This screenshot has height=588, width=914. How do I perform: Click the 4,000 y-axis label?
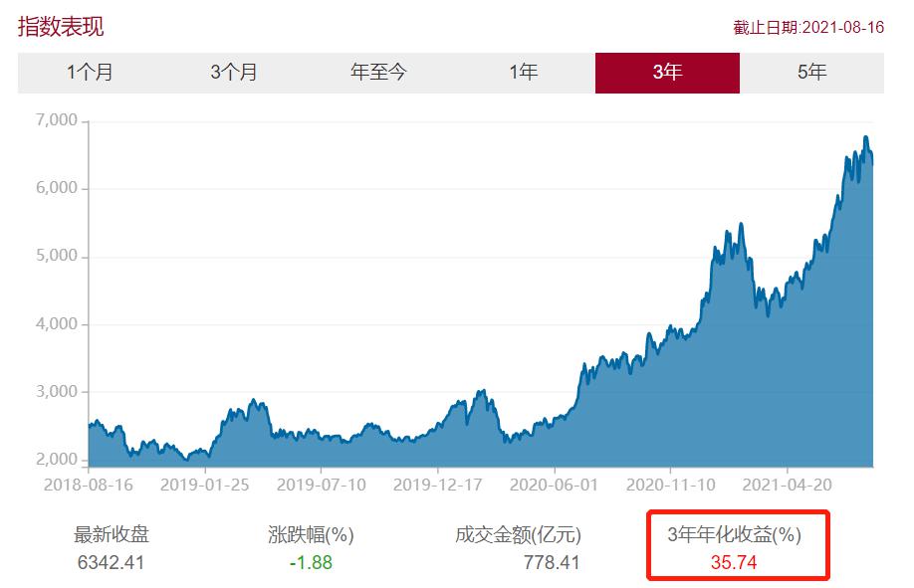pos(56,324)
